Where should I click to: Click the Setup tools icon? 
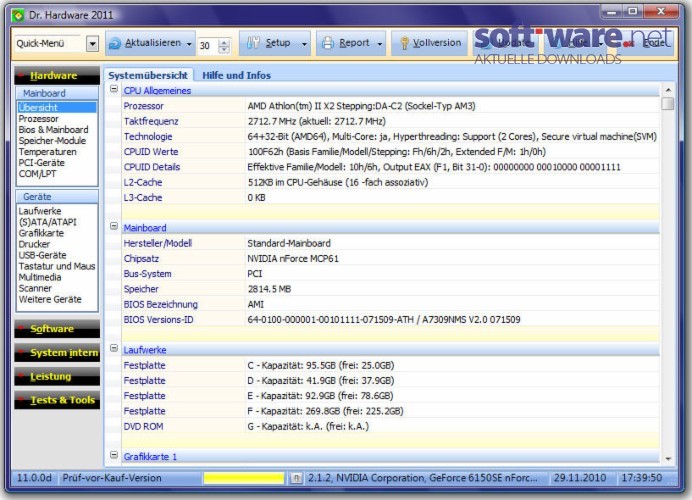point(253,43)
